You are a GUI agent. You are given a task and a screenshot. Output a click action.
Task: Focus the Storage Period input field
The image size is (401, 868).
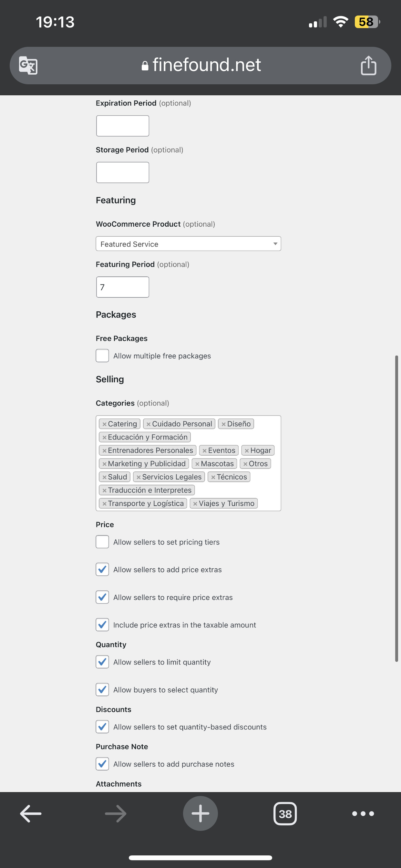tap(123, 172)
